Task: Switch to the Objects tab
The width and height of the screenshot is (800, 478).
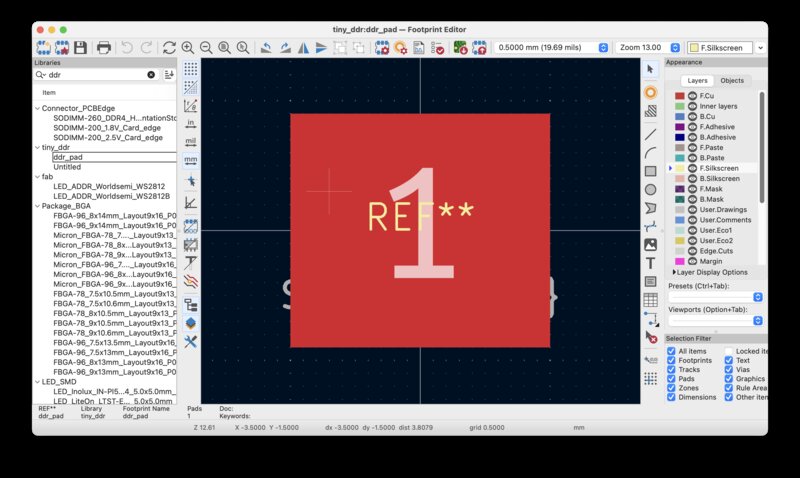Action: pos(731,80)
